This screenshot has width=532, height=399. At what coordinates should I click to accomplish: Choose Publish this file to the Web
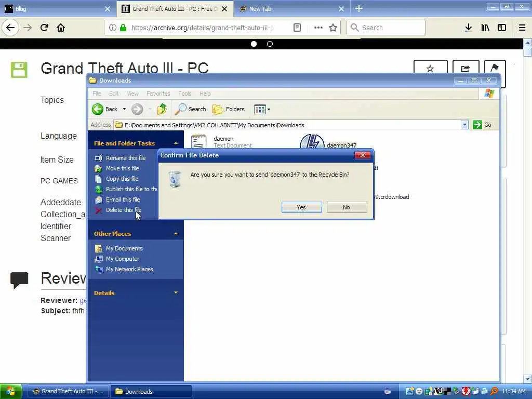[x=126, y=189]
